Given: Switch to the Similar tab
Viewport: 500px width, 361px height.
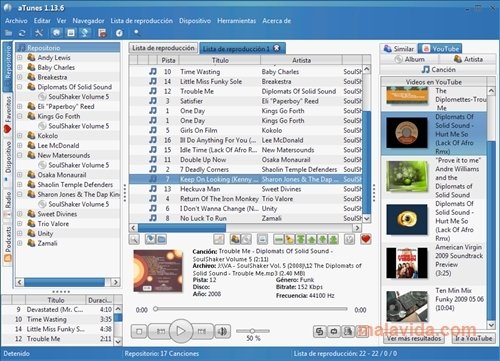Looking at the screenshot, I should [x=399, y=49].
